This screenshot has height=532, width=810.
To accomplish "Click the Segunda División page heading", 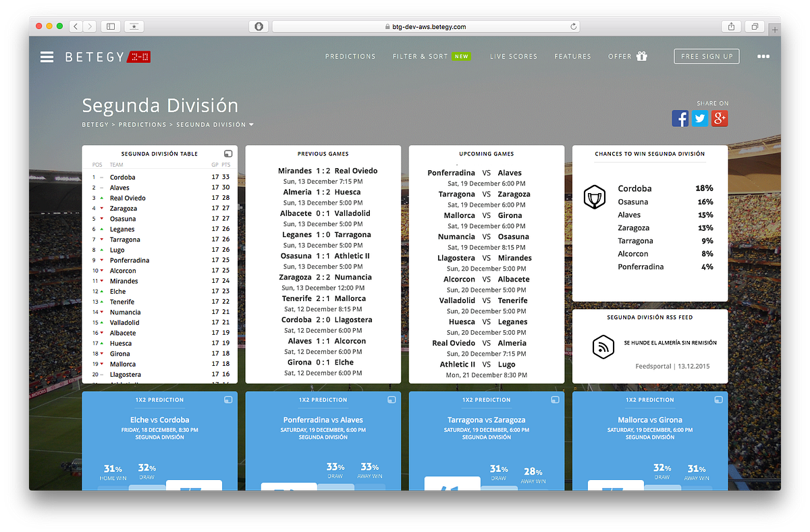I will pos(160,106).
